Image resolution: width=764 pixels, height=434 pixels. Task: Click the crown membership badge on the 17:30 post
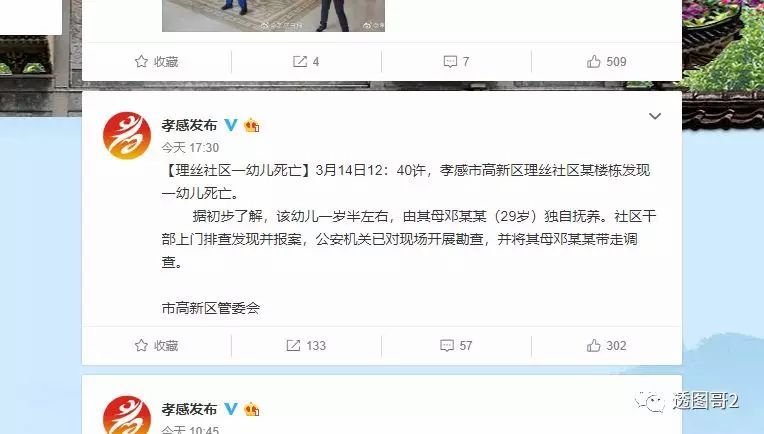tap(251, 125)
